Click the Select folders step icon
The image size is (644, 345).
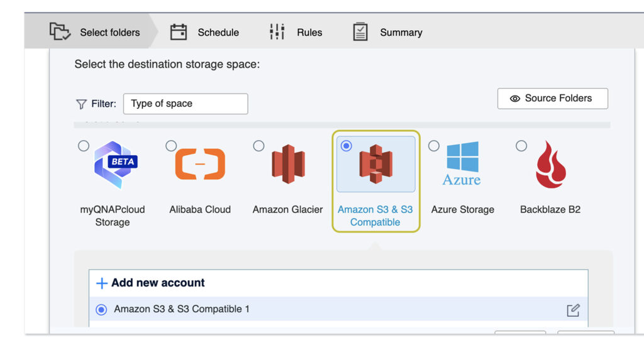click(x=60, y=31)
